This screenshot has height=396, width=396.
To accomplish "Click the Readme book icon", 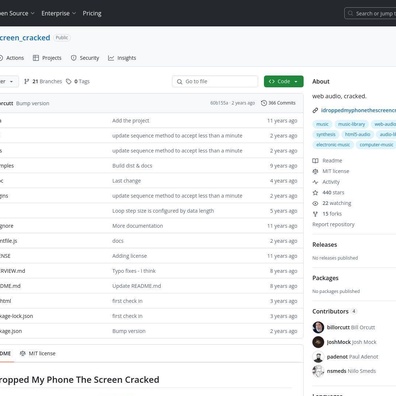I will (x=315, y=161).
